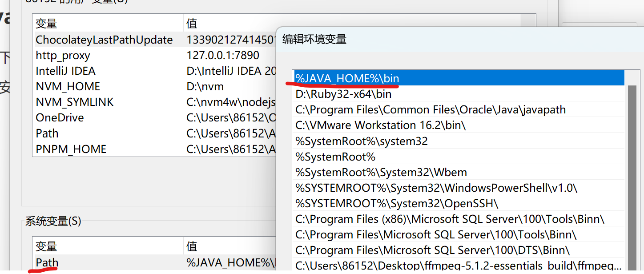Image resolution: width=644 pixels, height=274 pixels.
Task: Select the PNPM_HOME user variable
Action: tap(71, 149)
